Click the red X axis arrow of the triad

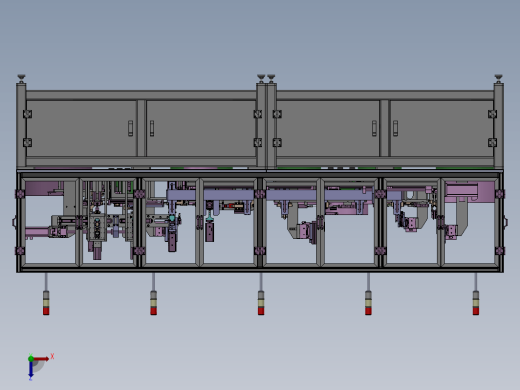tap(42, 359)
